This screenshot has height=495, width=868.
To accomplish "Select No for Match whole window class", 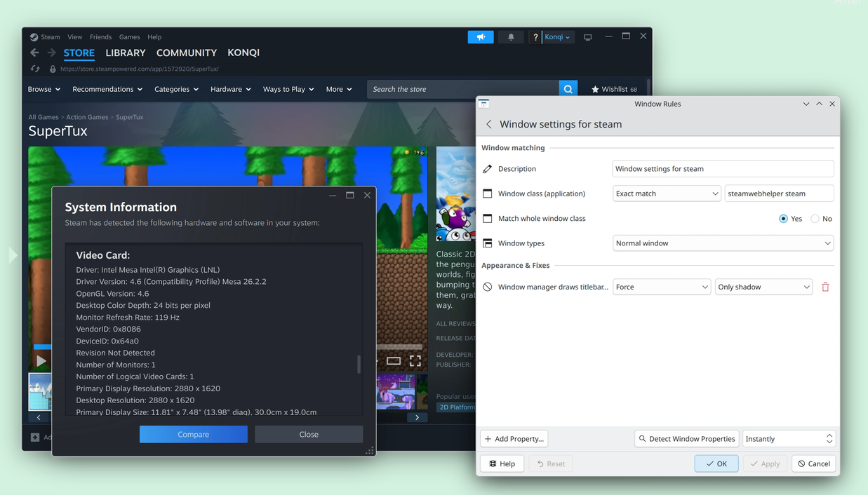I will (815, 219).
